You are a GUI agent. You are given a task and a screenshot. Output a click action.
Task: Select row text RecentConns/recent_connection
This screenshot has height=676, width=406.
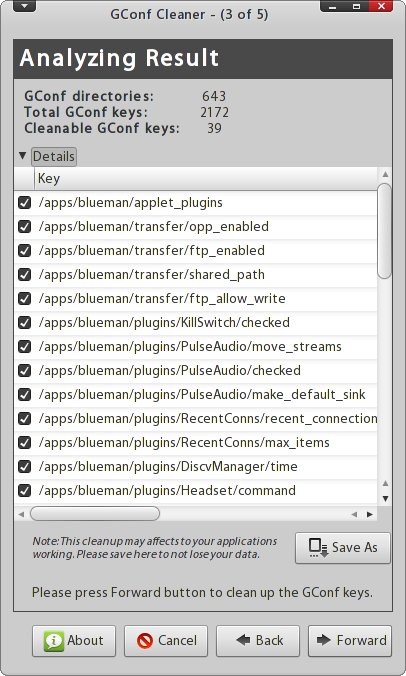click(208, 418)
